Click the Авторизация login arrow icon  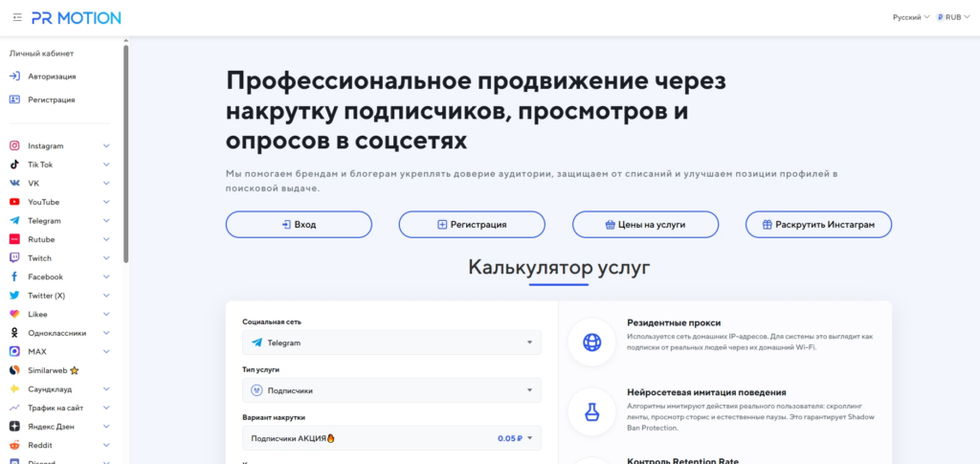(14, 77)
